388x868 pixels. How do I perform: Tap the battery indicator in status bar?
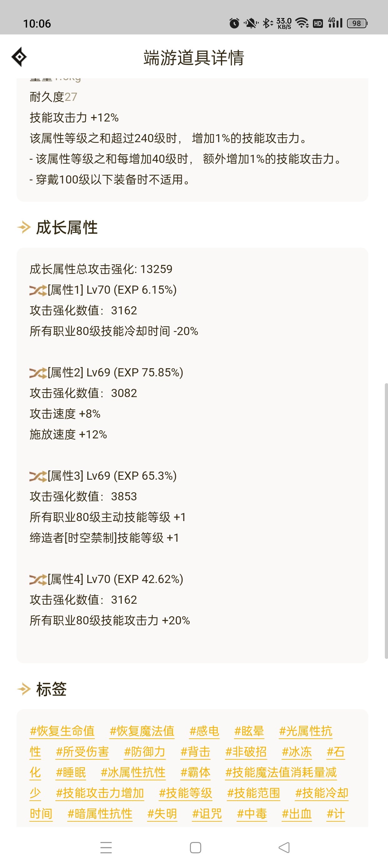pyautogui.click(x=357, y=23)
